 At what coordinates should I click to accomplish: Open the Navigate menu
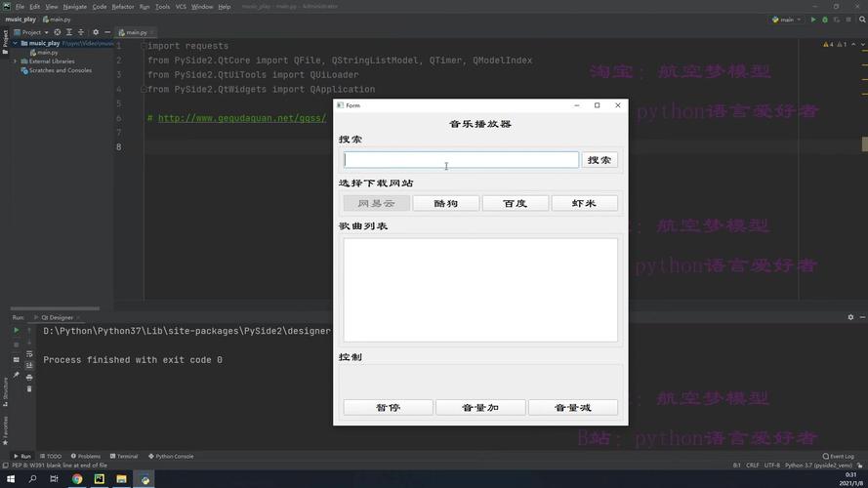point(75,7)
